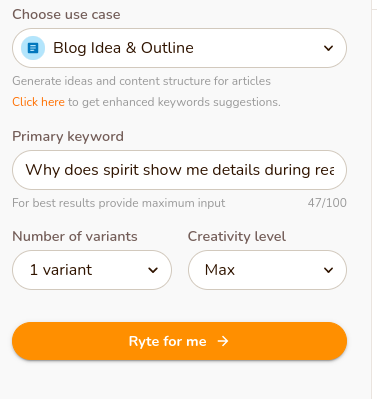Click the Ryte for me button
This screenshot has width=377, height=399.
tap(179, 341)
